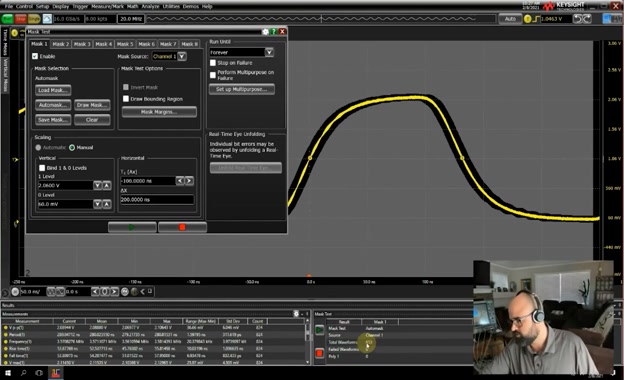
Task: Open the Windows Start menu
Action: pos(8,373)
